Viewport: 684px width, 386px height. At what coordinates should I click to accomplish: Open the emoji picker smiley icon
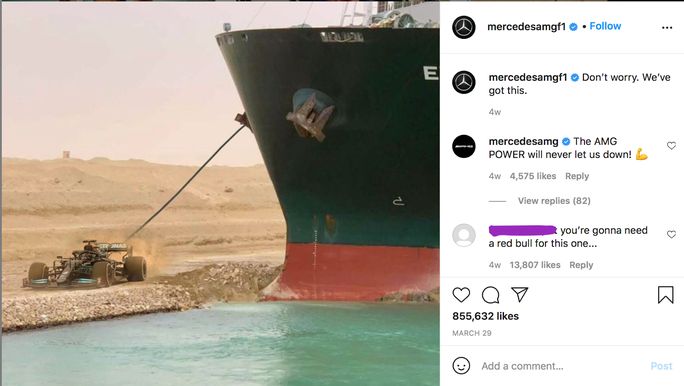click(x=461, y=366)
